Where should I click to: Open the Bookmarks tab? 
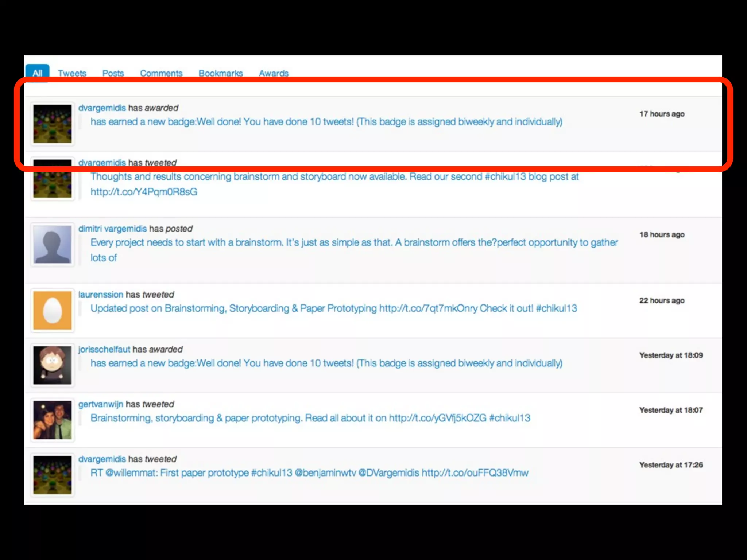[x=221, y=73]
